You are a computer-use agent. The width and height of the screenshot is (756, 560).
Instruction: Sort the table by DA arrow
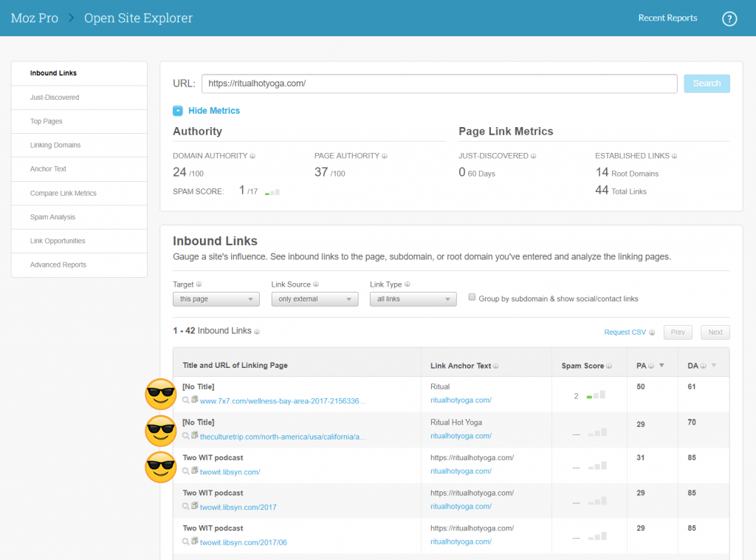(713, 366)
